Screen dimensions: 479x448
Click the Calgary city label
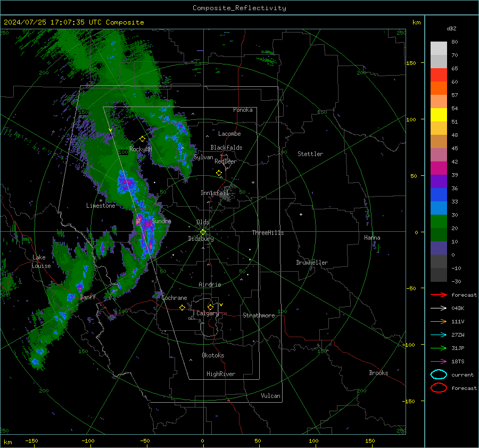pyautogui.click(x=208, y=313)
